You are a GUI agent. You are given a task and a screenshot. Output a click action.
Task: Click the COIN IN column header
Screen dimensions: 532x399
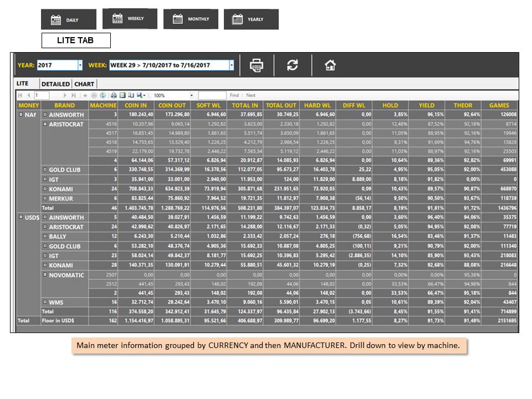(136, 105)
